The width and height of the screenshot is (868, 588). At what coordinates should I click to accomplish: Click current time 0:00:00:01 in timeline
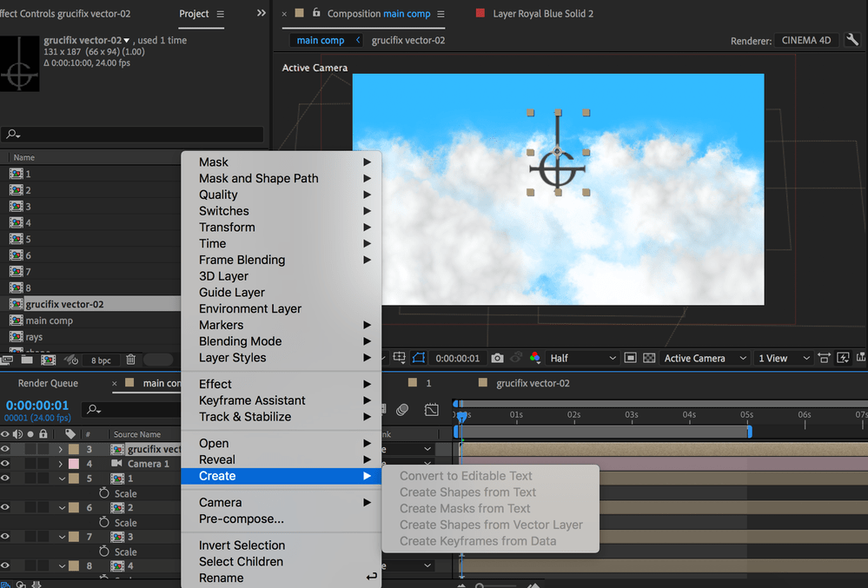tap(37, 405)
